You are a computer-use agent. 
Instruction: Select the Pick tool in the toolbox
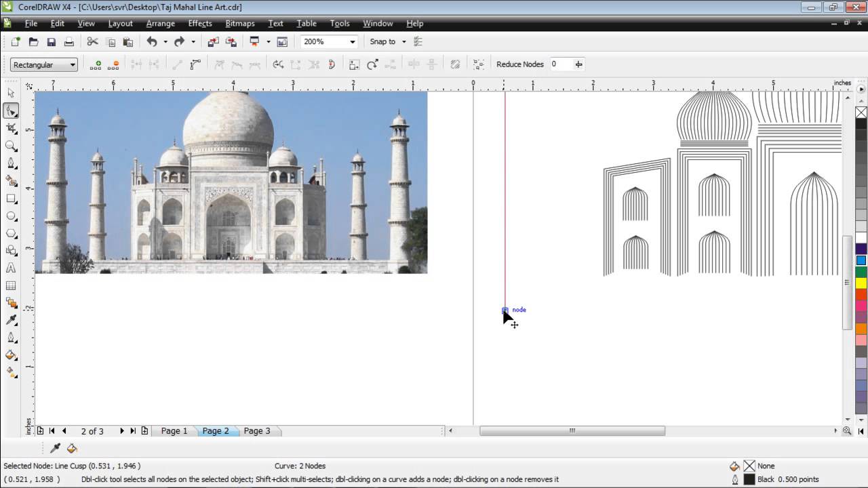(11, 93)
